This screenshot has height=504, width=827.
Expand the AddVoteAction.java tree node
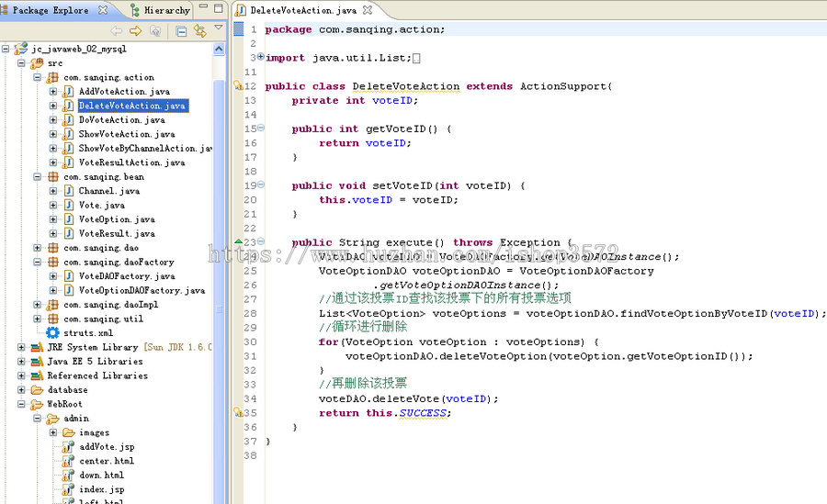coord(52,92)
